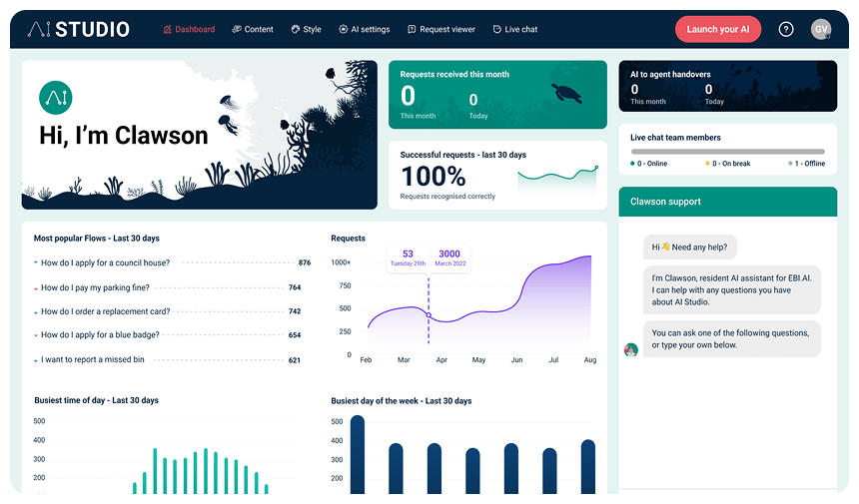Open AI settings in navigation
Screen dimensions: 859x504
pos(365,30)
